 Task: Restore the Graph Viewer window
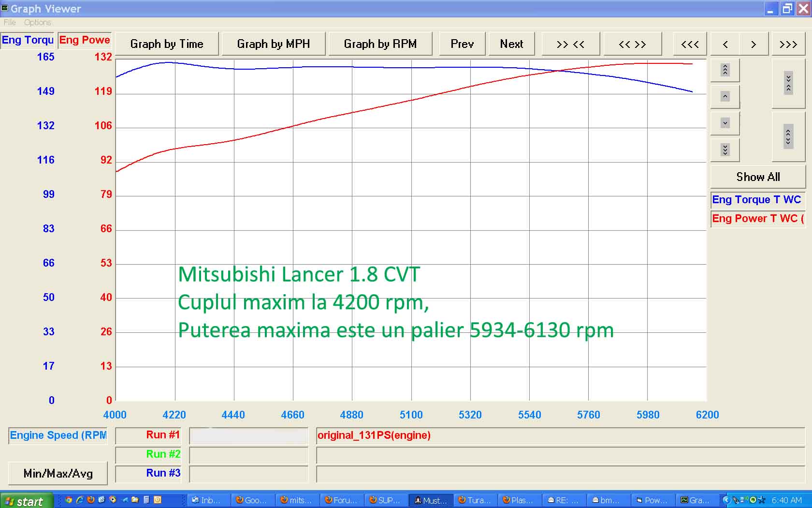click(x=787, y=9)
